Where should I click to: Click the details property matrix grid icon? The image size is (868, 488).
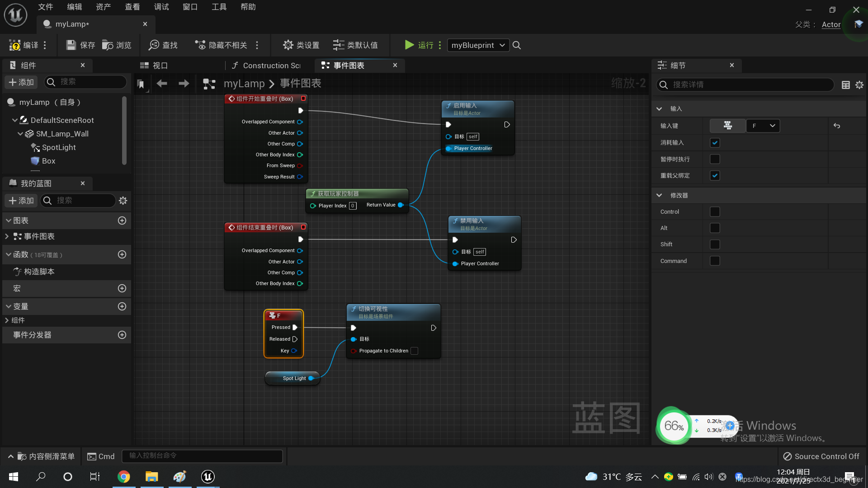pos(845,85)
